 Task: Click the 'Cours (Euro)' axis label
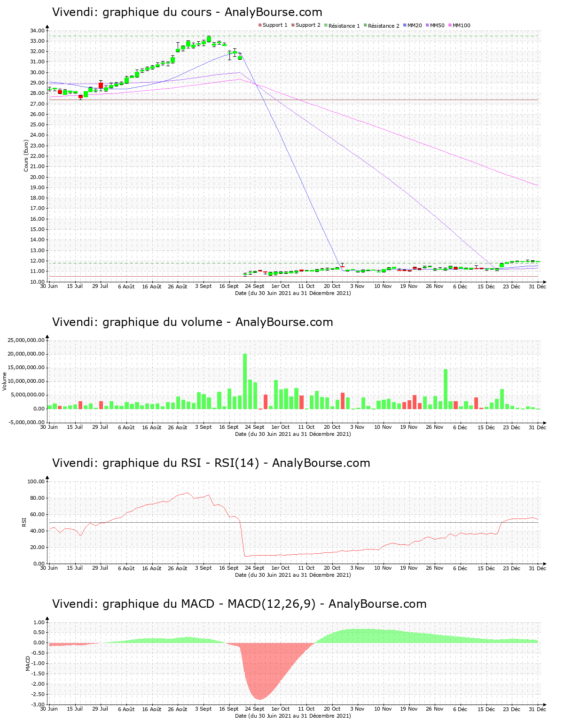click(26, 156)
